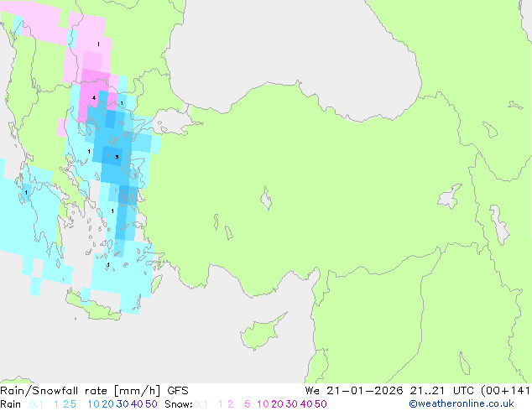Click the "Snow:" legend label
The width and height of the screenshot is (532, 411).
click(179, 404)
